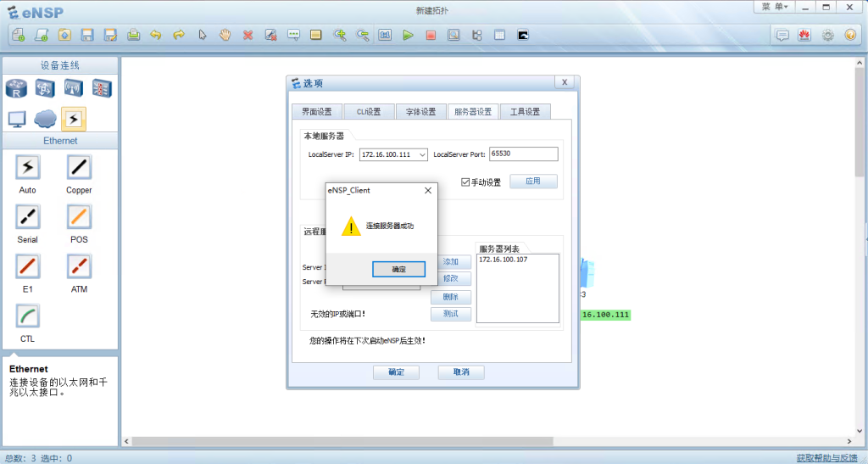This screenshot has height=464, width=868.
Task: Open the LocalServer IP dropdown
Action: (x=422, y=154)
